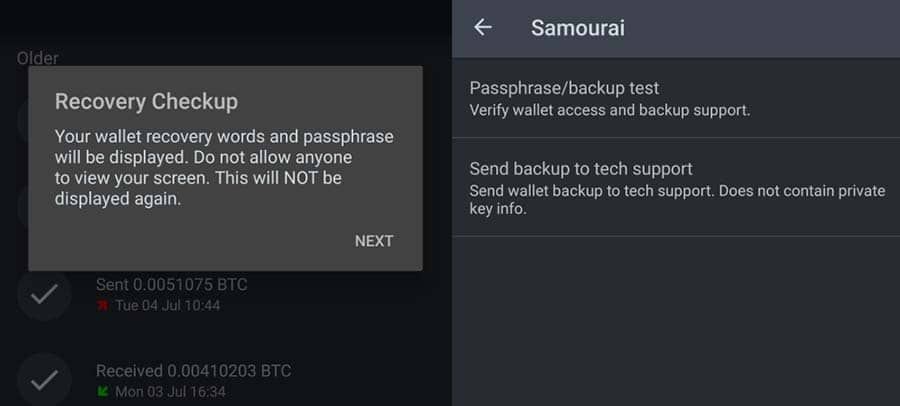Click the Older section header
The width and height of the screenshot is (900, 406).
pos(37,58)
